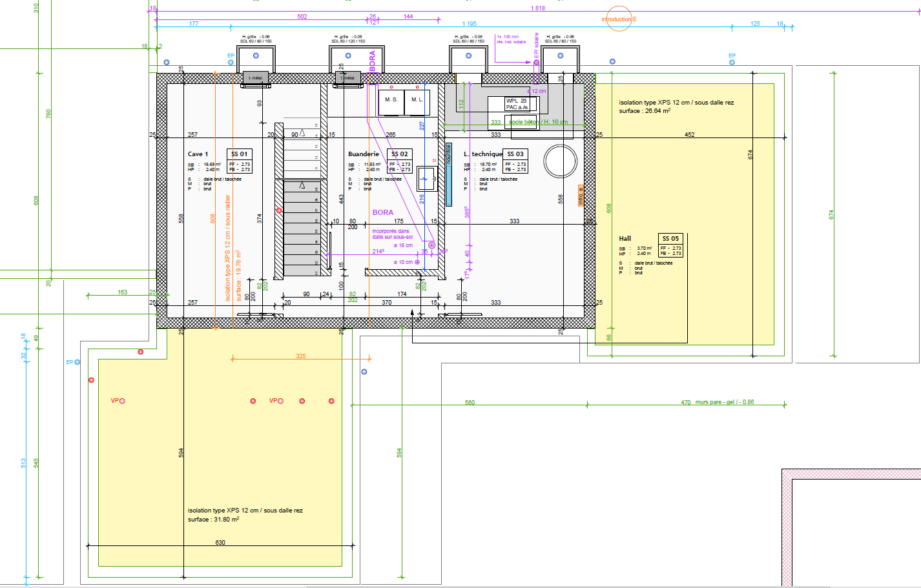Select the "630" width dimension

tap(220, 543)
